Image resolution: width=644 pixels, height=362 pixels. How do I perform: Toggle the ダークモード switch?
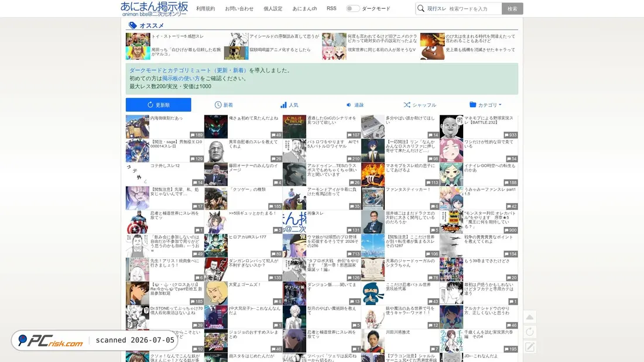(352, 9)
